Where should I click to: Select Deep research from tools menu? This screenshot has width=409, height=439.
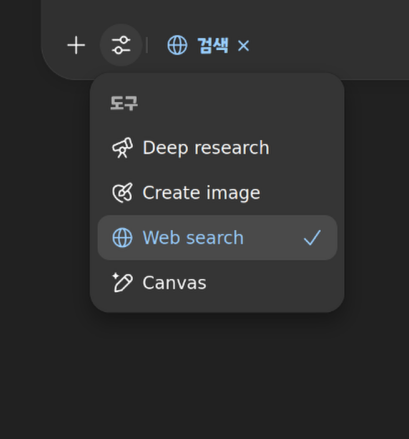click(x=217, y=148)
